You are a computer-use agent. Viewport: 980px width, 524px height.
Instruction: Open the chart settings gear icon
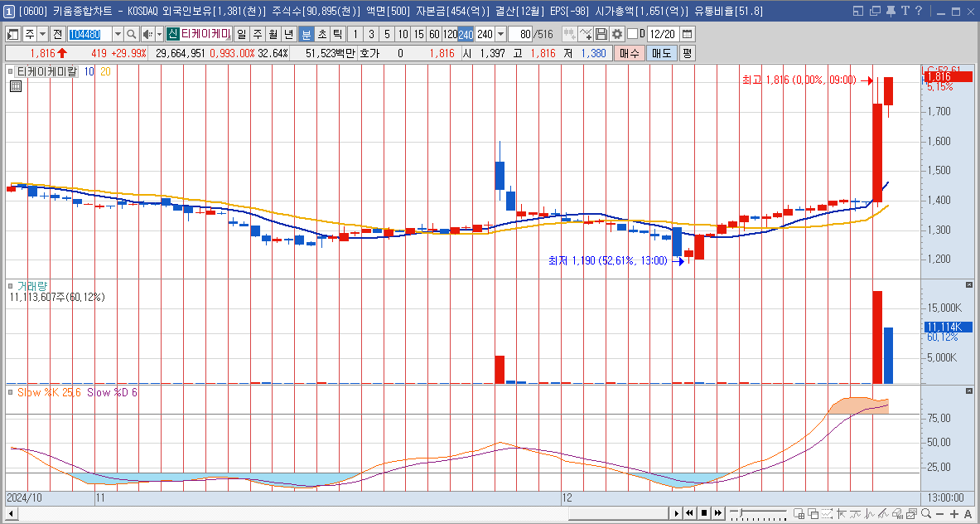(617, 34)
